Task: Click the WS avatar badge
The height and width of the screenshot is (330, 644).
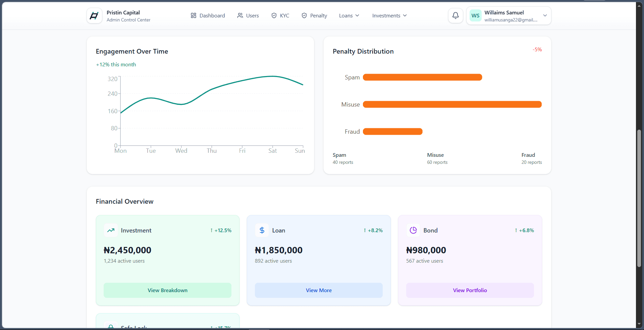Action: [475, 16]
